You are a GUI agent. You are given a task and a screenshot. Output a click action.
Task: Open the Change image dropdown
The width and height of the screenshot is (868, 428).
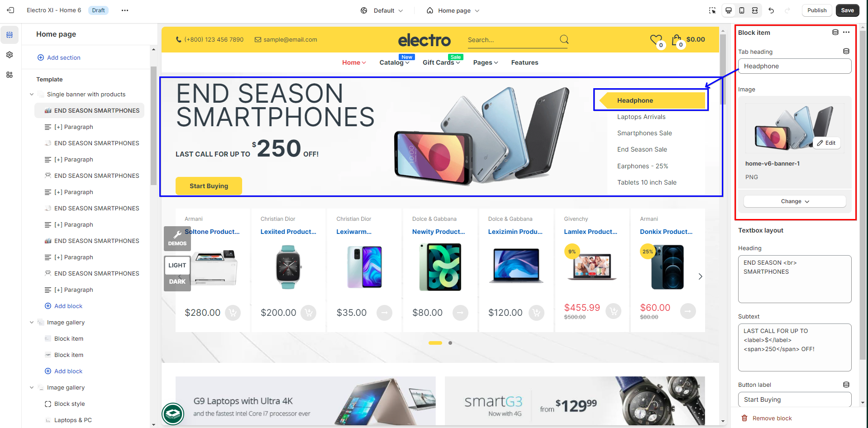(795, 201)
